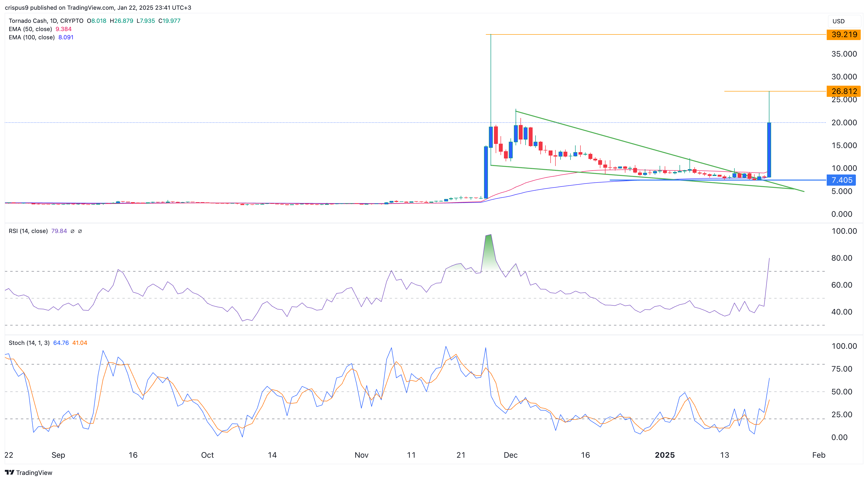Image resolution: width=868 pixels, height=481 pixels.
Task: Click the 35.000 price axis label
Action: 844,54
